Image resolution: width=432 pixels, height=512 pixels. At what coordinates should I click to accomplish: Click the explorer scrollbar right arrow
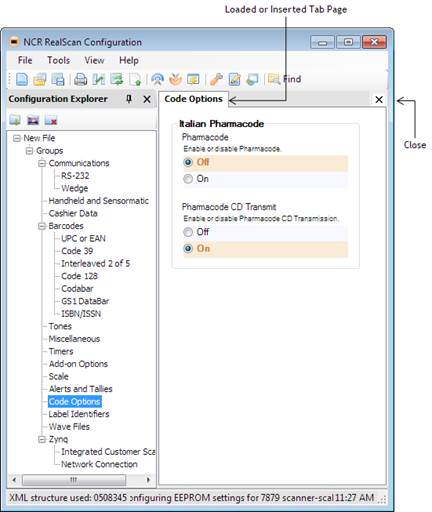(x=148, y=480)
